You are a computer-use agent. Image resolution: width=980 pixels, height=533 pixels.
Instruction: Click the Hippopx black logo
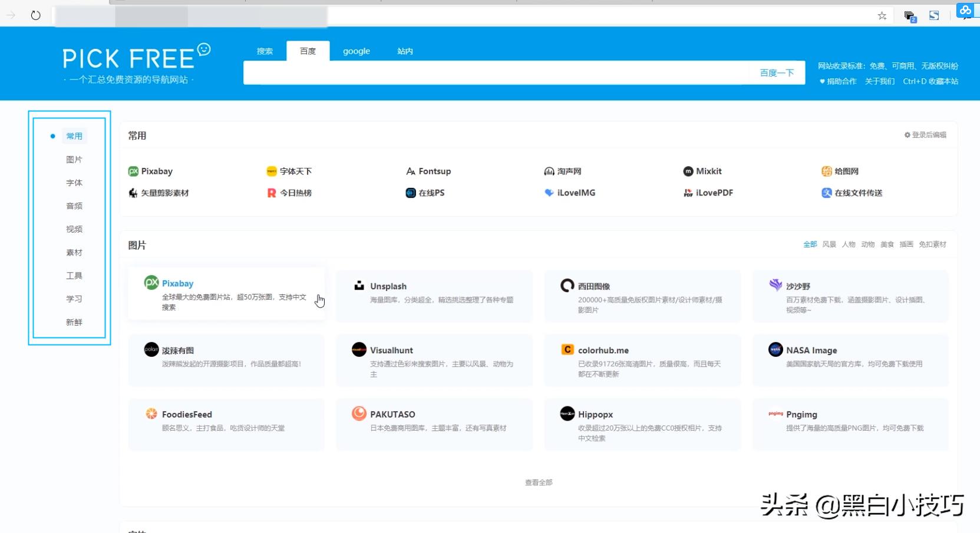[x=567, y=414]
